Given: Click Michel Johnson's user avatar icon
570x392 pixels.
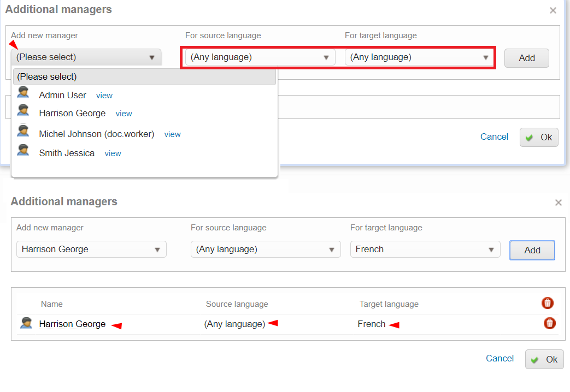Looking at the screenshot, I should pyautogui.click(x=23, y=131).
